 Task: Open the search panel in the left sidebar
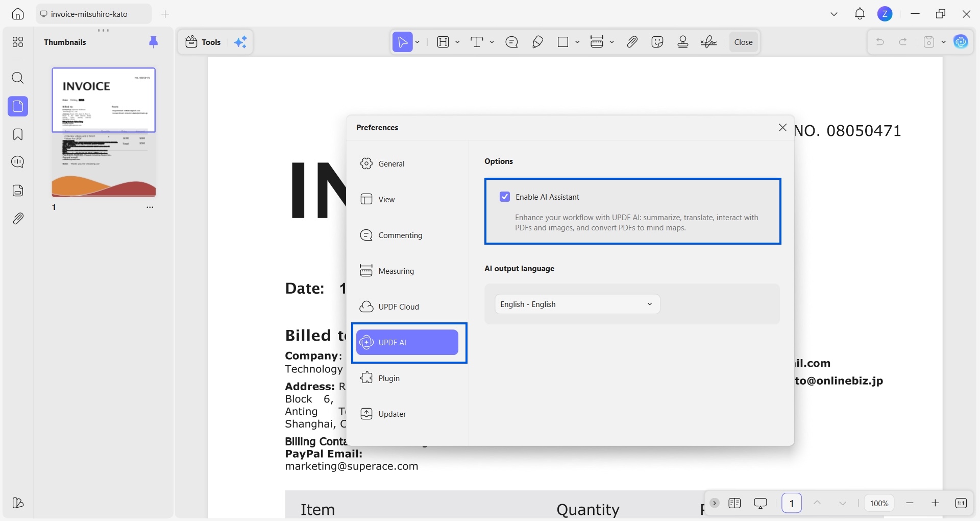[x=18, y=78]
